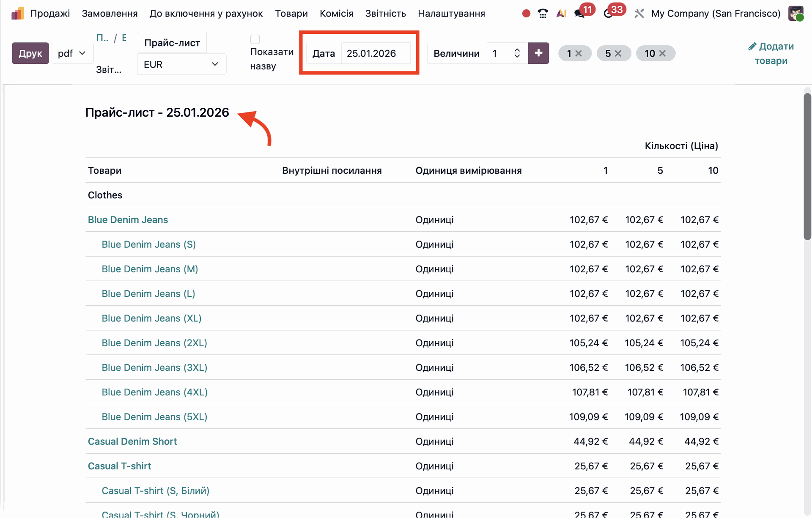Open the AI assistant icon

pos(561,14)
